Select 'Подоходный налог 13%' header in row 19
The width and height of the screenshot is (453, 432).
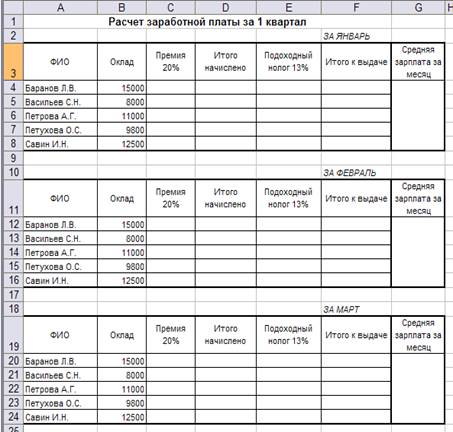[x=289, y=335]
